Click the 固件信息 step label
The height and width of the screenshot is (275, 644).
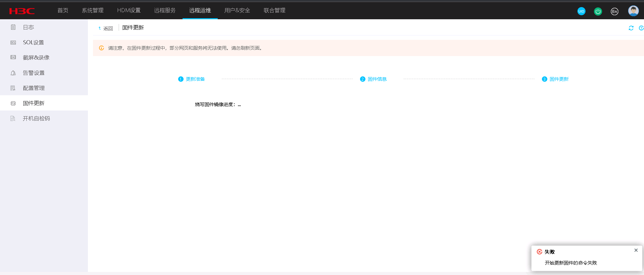pyautogui.click(x=377, y=79)
